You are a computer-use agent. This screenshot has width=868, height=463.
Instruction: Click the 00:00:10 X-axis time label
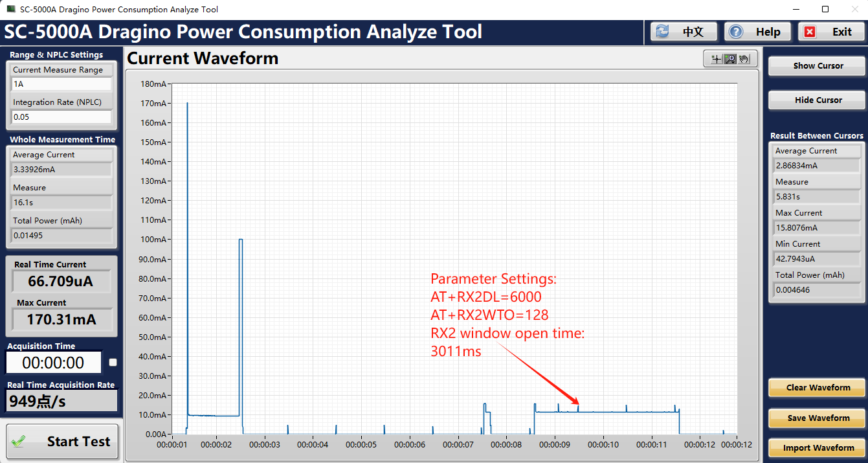point(604,445)
